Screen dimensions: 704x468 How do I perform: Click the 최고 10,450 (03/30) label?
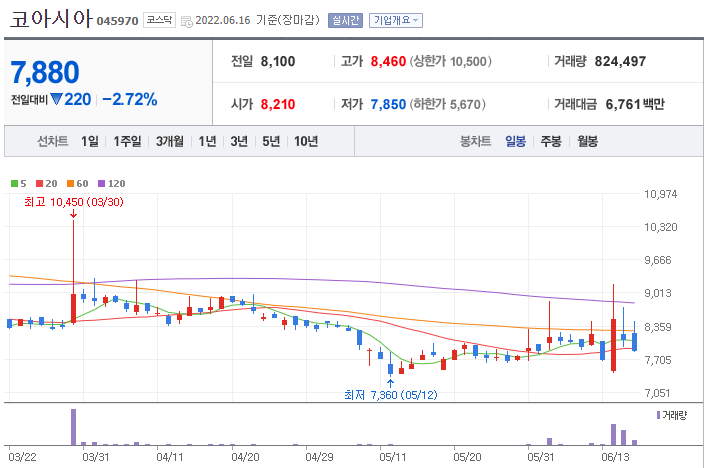(74, 202)
